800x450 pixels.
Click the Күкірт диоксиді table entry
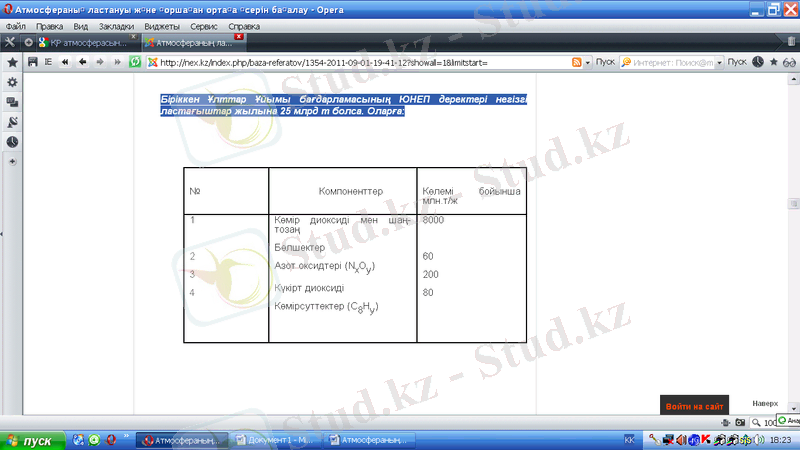point(309,288)
